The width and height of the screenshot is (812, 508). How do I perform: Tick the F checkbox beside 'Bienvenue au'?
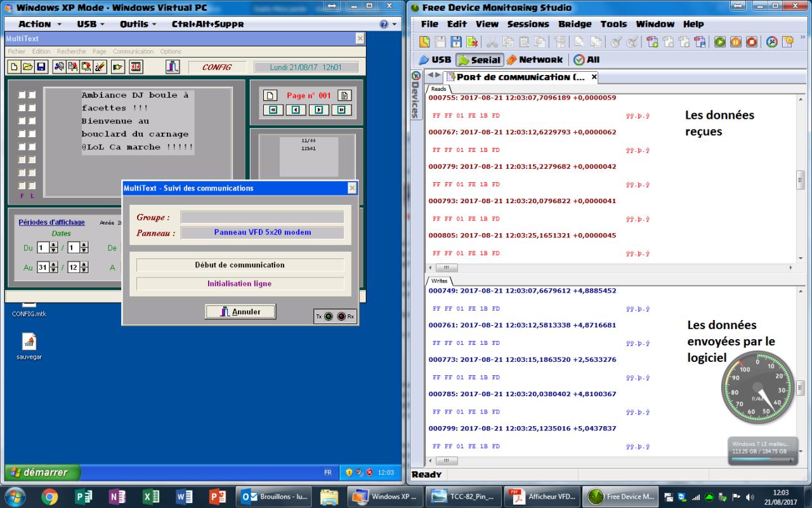(22, 121)
